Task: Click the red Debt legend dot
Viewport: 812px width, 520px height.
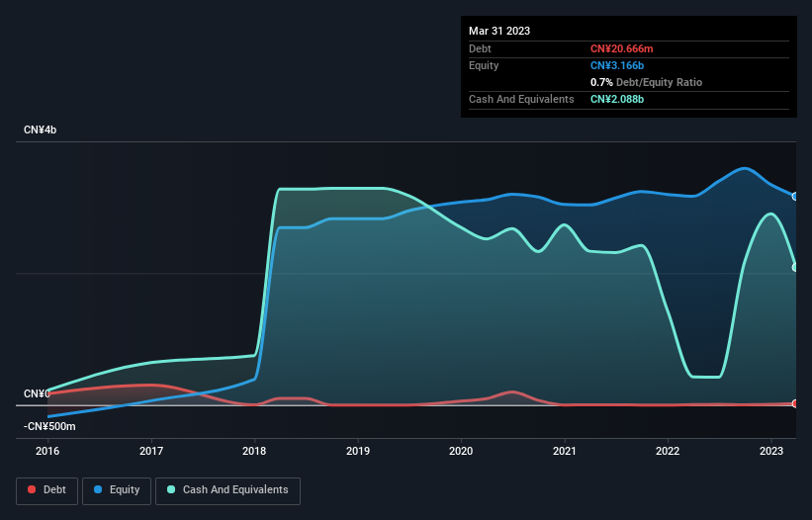Action: [x=32, y=489]
